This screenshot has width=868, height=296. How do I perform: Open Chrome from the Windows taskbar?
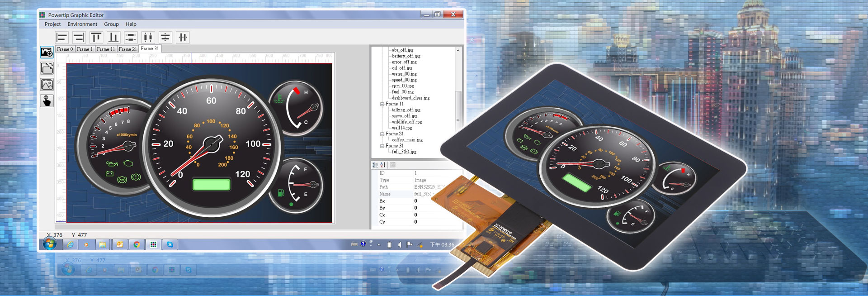tap(137, 244)
